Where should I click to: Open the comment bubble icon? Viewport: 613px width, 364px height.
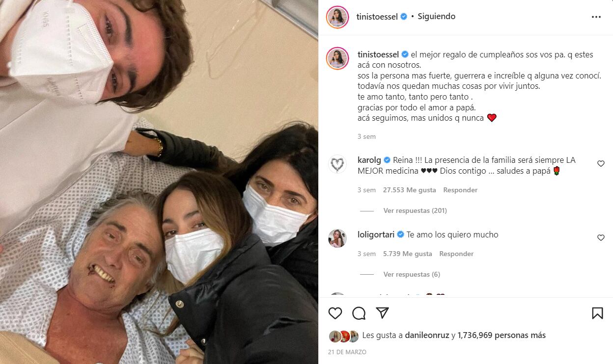(359, 313)
